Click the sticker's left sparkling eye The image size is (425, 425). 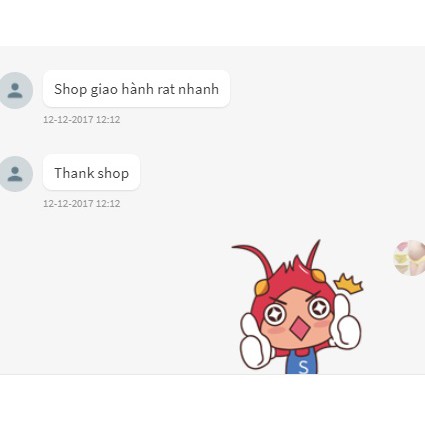coord(275,314)
